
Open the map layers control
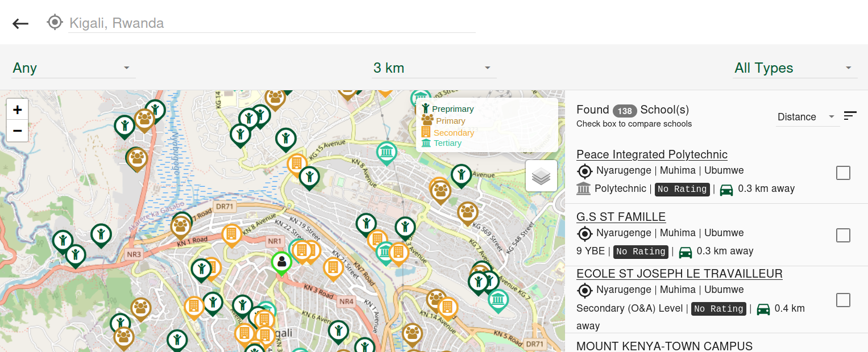541,177
